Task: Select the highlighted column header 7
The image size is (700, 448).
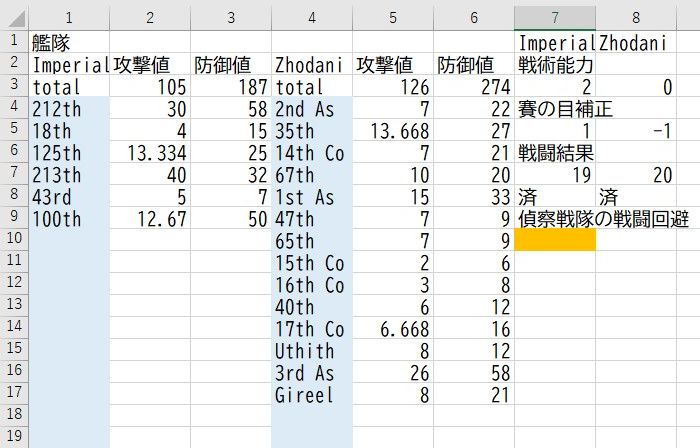Action: point(555,18)
